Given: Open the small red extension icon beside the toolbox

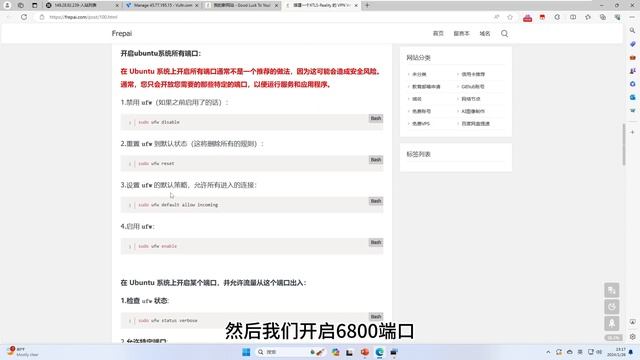Looking at the screenshot, I should (x=542, y=17).
